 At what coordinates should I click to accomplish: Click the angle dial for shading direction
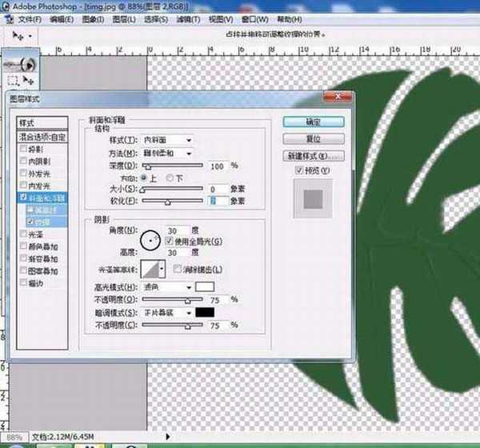pyautogui.click(x=150, y=238)
